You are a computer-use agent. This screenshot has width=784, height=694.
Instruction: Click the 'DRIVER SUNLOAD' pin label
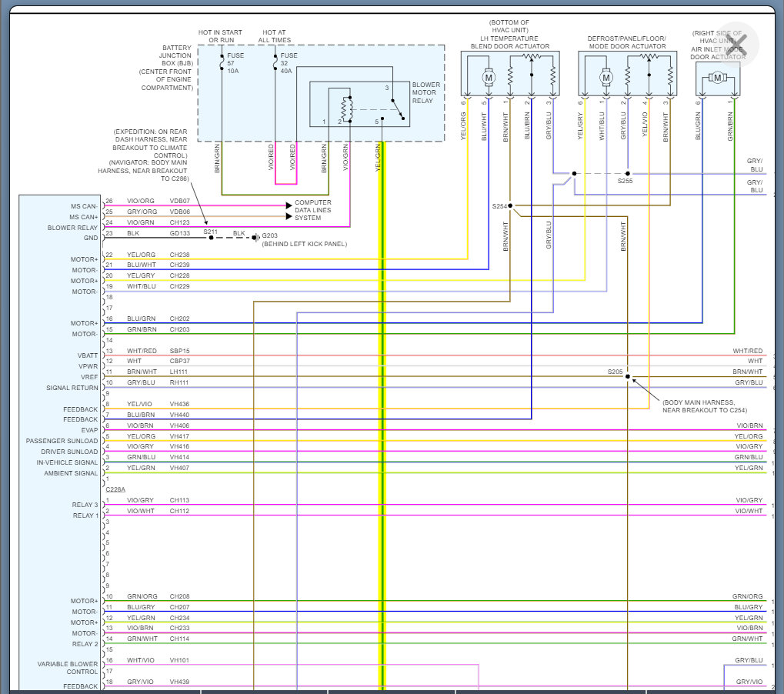(x=69, y=452)
